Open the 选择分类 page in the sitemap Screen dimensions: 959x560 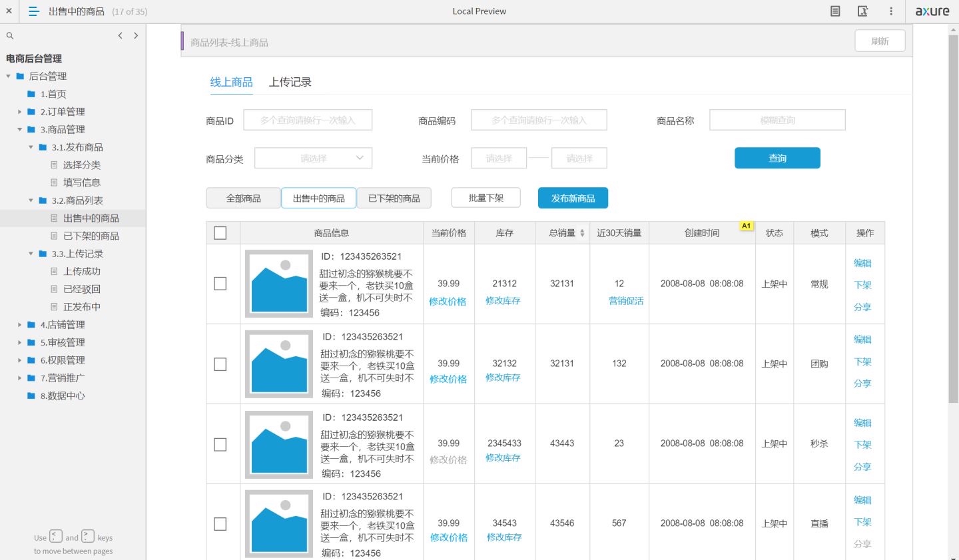coord(82,165)
